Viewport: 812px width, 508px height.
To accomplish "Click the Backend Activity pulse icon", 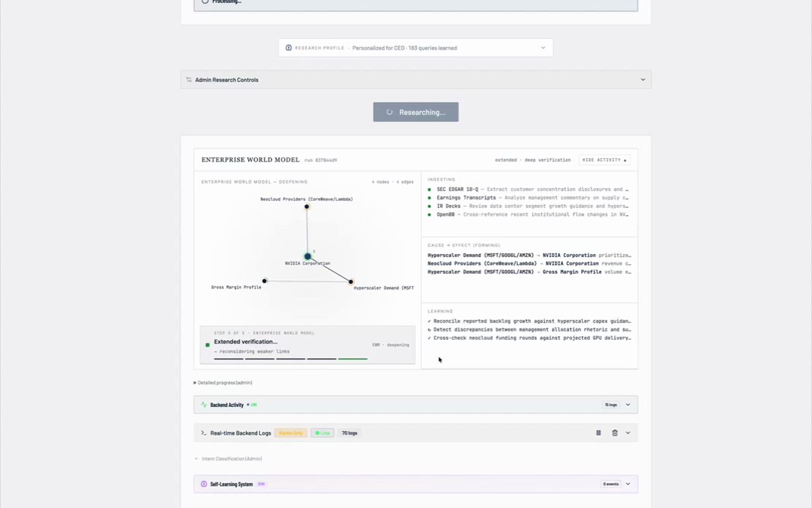I will click(204, 404).
